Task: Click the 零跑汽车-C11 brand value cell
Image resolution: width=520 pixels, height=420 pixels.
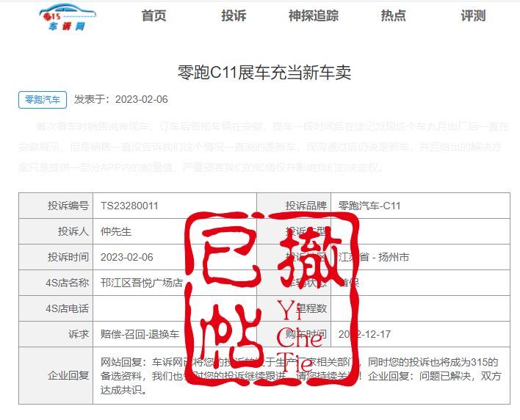Action: point(380,206)
